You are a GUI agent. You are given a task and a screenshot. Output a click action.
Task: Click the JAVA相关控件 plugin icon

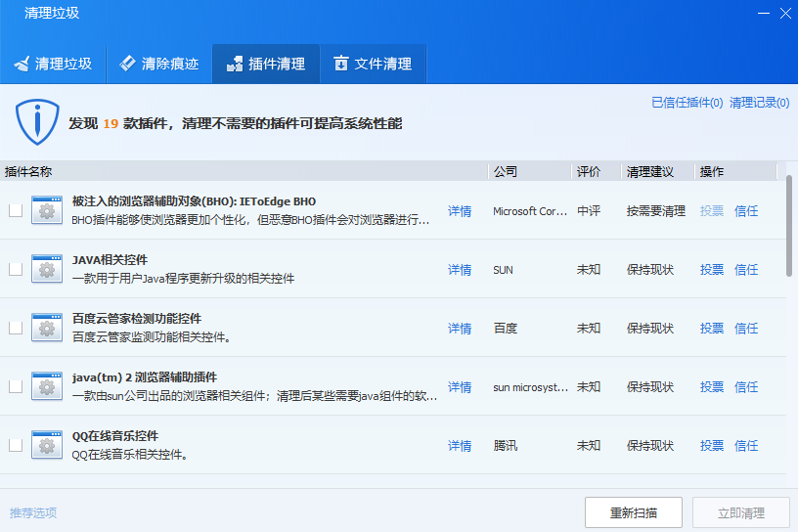pos(47,269)
